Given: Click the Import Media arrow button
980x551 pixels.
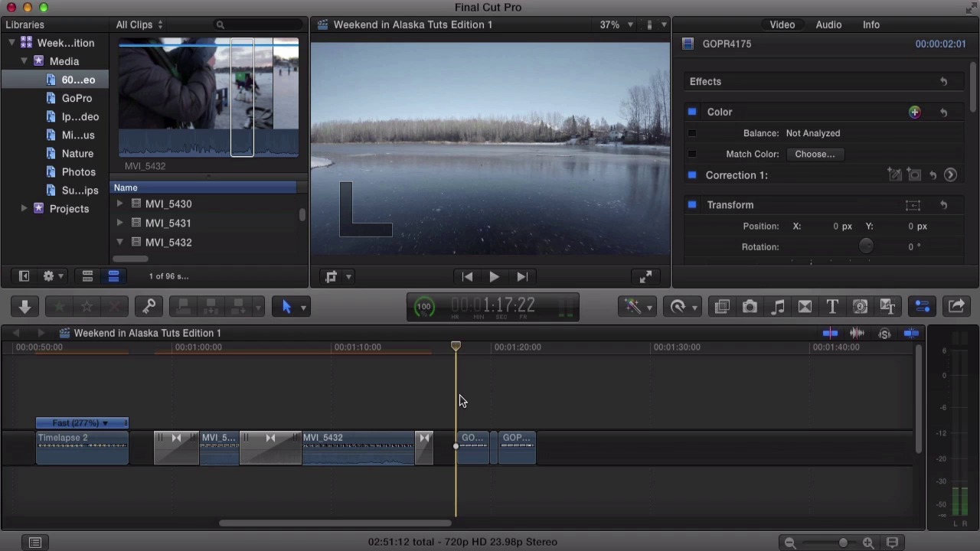Looking at the screenshot, I should (24, 307).
